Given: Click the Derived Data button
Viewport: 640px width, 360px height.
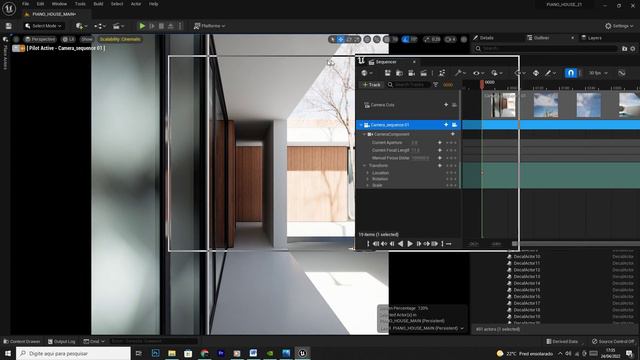Looking at the screenshot, I should 562,341.
